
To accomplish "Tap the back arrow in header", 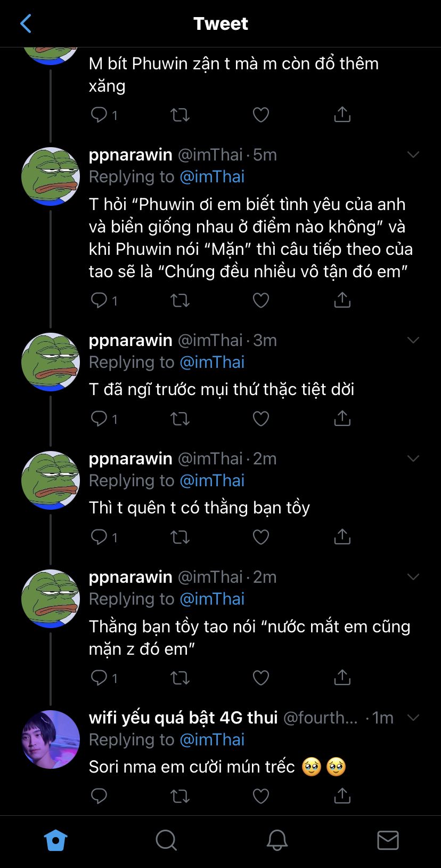I will 26,23.
